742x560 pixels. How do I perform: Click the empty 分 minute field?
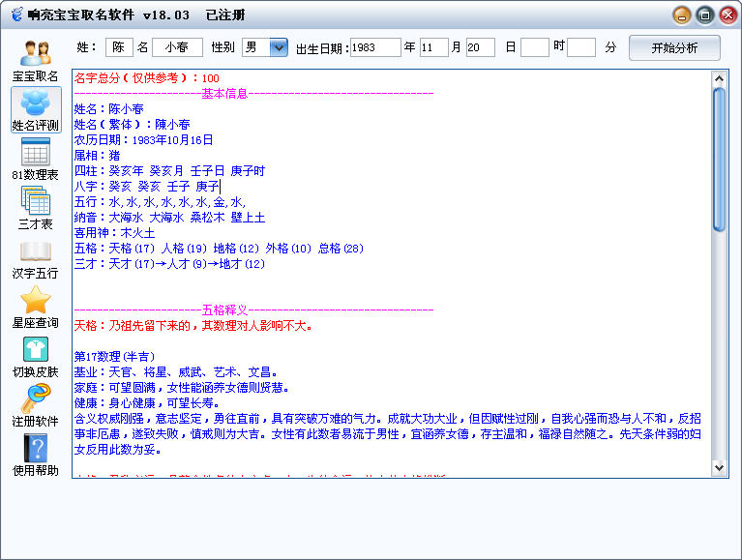580,47
